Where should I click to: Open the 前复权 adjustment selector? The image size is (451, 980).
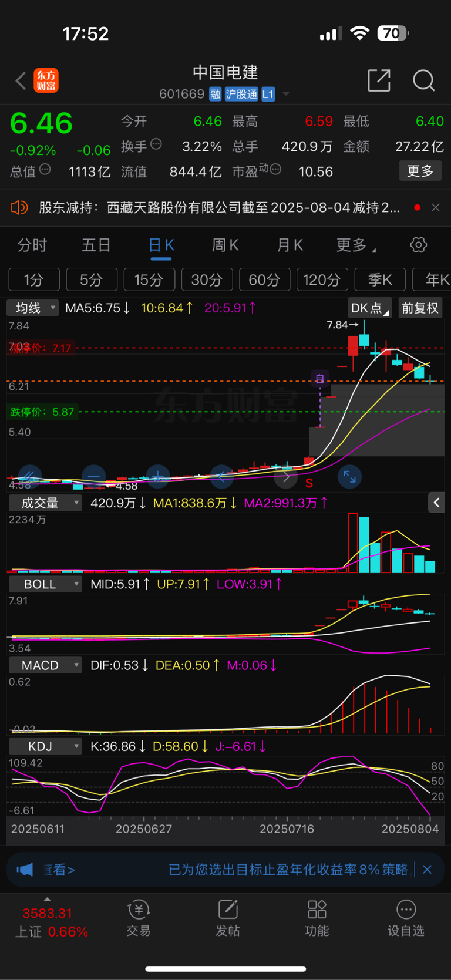coord(420,308)
